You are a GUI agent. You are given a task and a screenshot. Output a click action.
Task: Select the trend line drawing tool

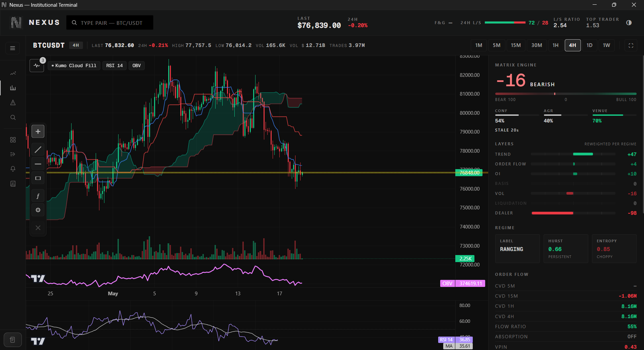point(38,150)
